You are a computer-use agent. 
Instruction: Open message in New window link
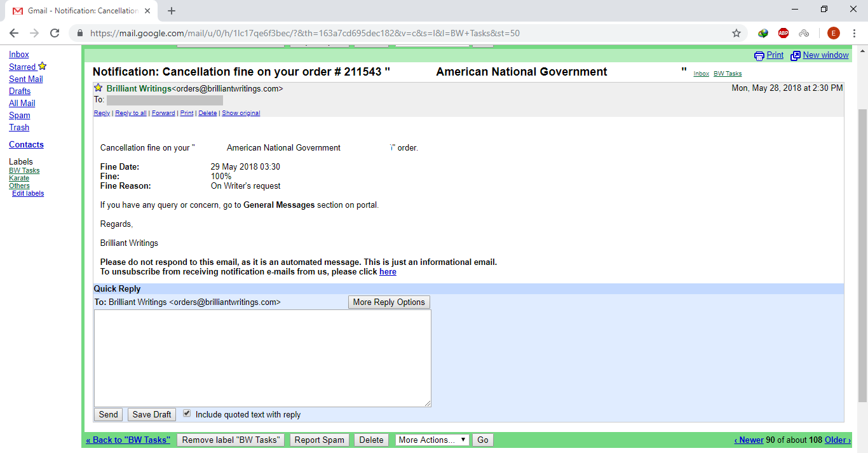pos(825,55)
